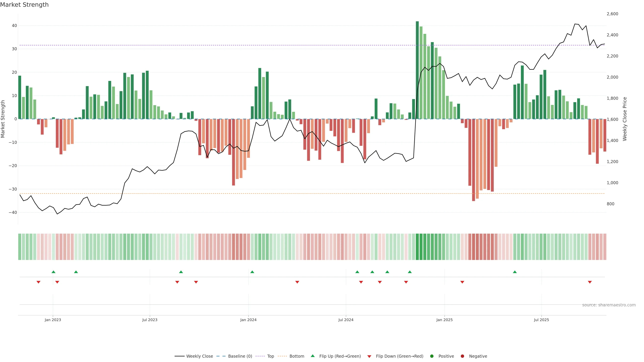Click the flip-up marker in May 2025

[515, 272]
